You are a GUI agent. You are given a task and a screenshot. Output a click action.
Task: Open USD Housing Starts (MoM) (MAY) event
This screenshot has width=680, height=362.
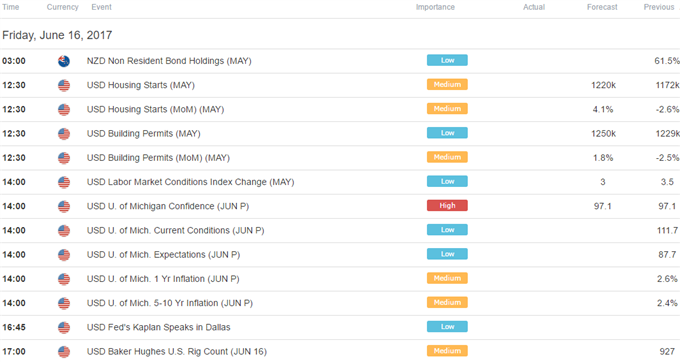click(155, 110)
